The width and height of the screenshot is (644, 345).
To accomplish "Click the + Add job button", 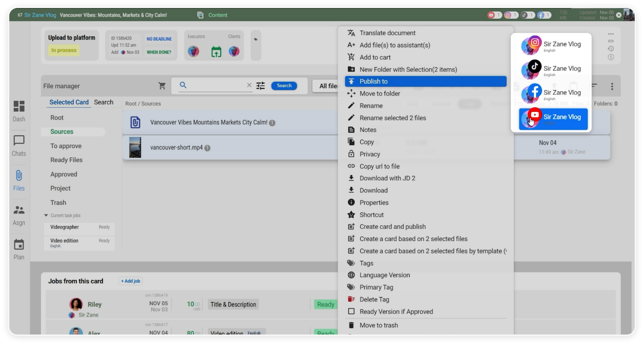I will coord(131,281).
